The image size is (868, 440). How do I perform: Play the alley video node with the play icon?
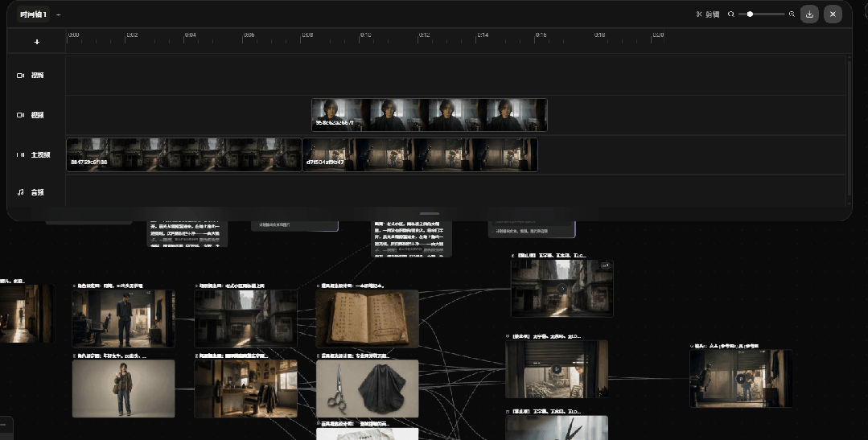(x=562, y=288)
